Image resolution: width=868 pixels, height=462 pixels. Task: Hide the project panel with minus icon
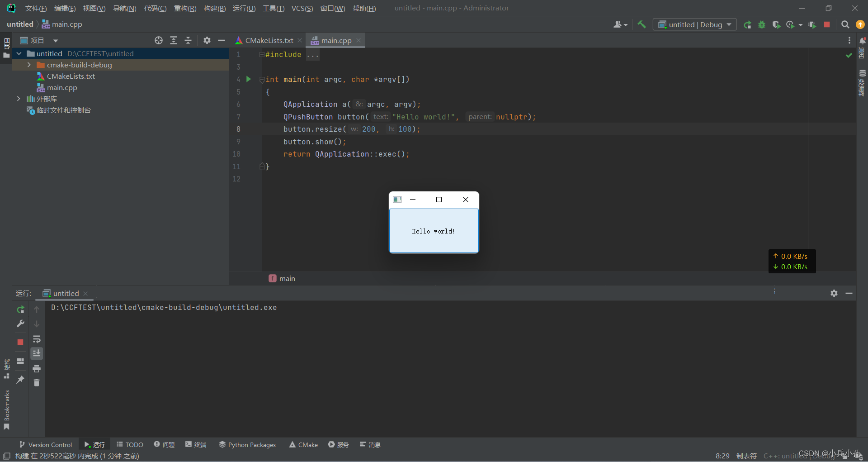tap(222, 41)
